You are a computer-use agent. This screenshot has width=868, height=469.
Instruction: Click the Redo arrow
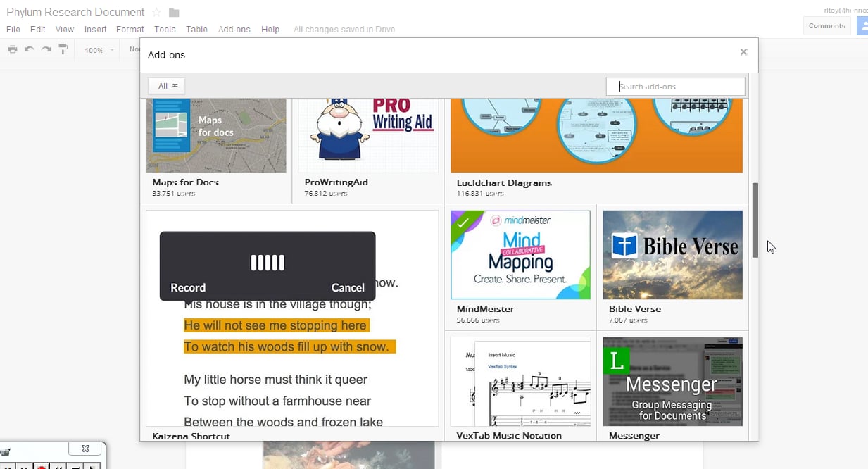46,49
